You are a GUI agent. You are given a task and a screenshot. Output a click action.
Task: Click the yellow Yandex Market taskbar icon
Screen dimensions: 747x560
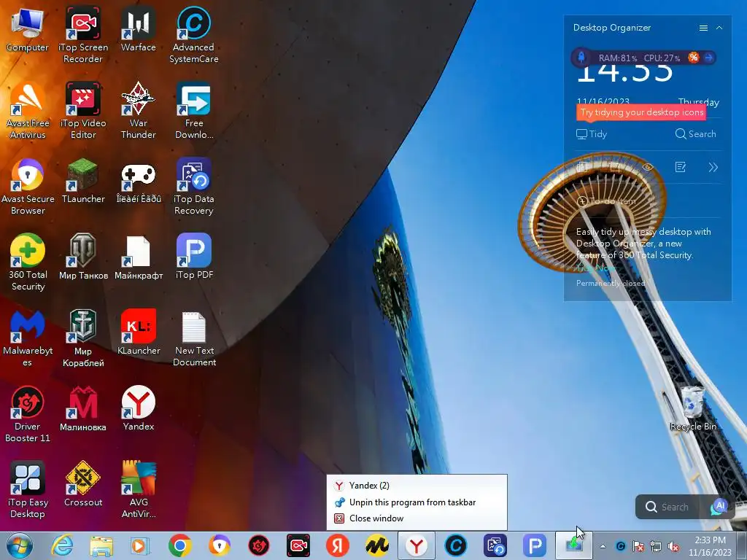point(377,545)
